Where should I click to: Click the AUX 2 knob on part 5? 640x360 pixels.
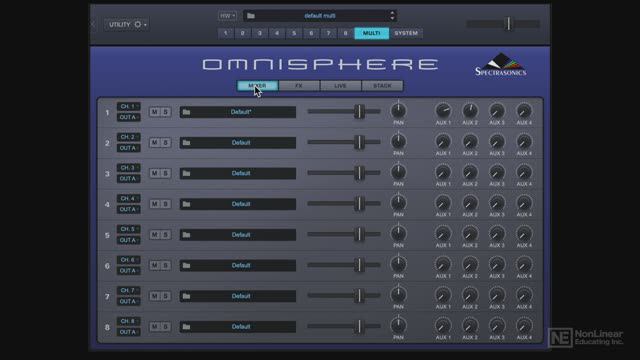tap(470, 233)
